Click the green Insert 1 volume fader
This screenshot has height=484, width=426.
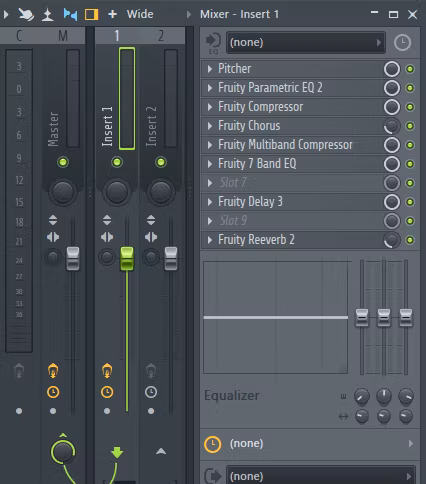[x=127, y=258]
